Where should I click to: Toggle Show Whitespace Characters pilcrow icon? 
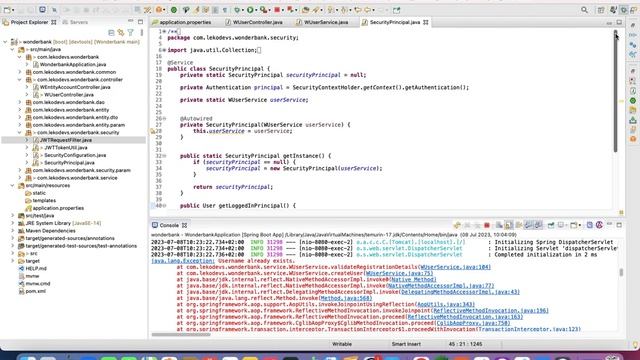pos(225,10)
